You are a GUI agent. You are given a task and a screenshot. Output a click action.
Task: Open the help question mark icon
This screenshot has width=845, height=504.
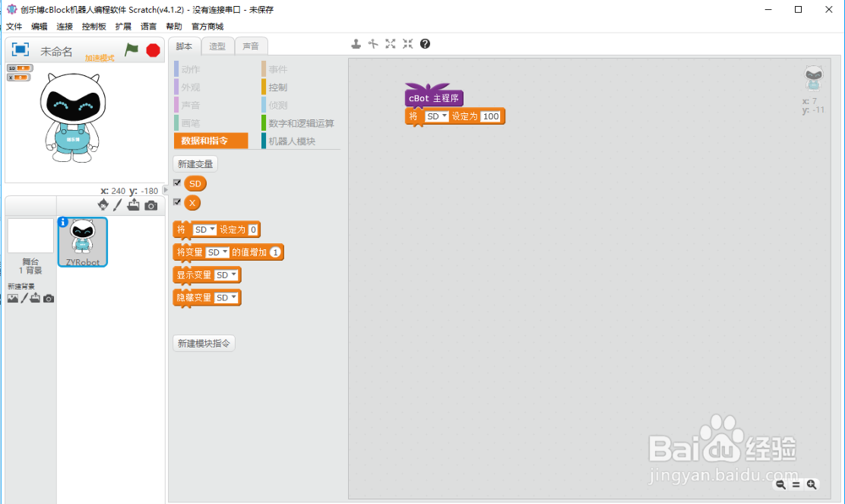tap(425, 43)
